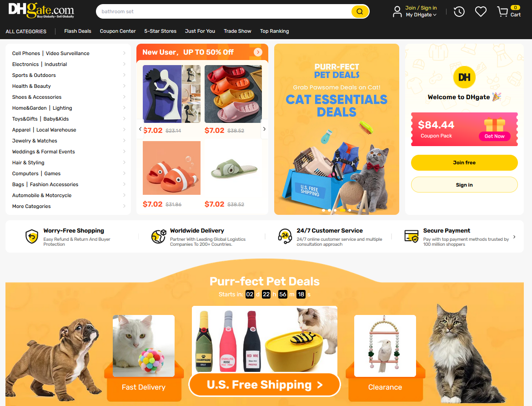Click the yellow search magnifier button

pyautogui.click(x=360, y=11)
